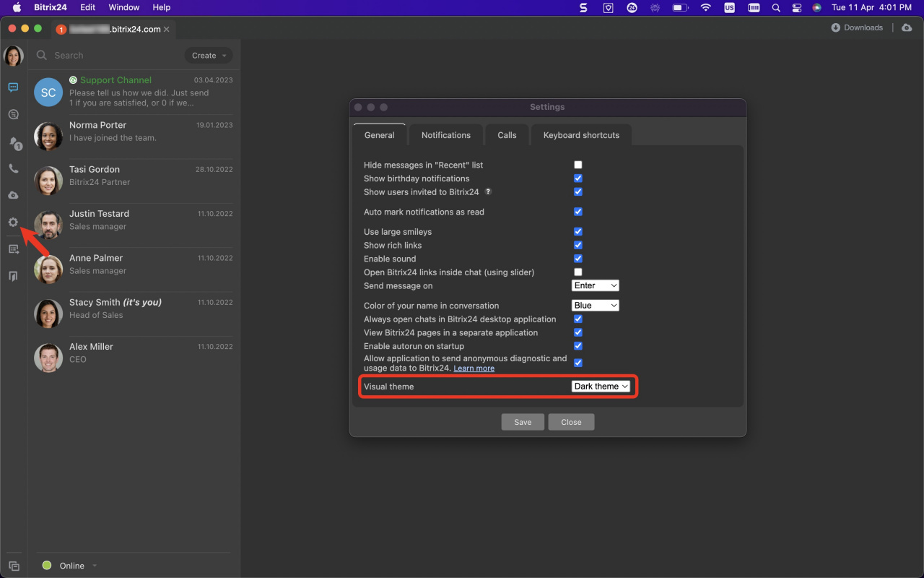This screenshot has height=578, width=924.
Task: Toggle anonymous diagnostic data checkbox
Action: click(x=577, y=363)
